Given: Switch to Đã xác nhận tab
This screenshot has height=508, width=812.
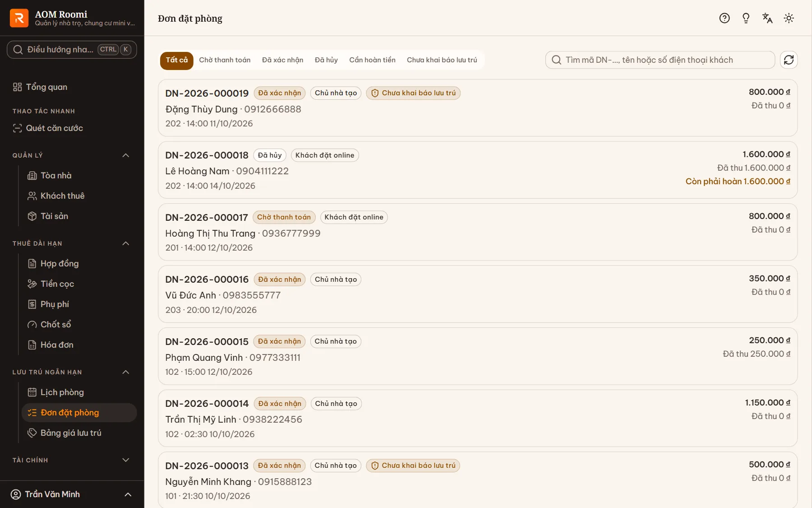Looking at the screenshot, I should (x=283, y=61).
